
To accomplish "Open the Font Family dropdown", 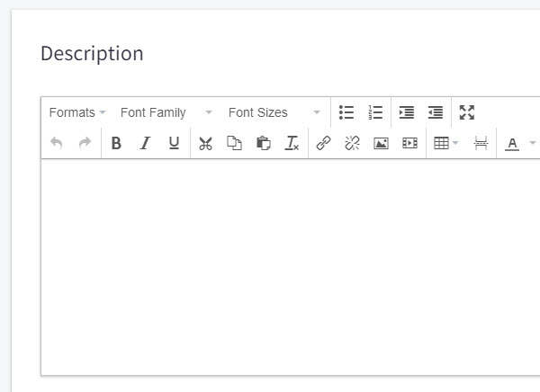I will pos(166,112).
